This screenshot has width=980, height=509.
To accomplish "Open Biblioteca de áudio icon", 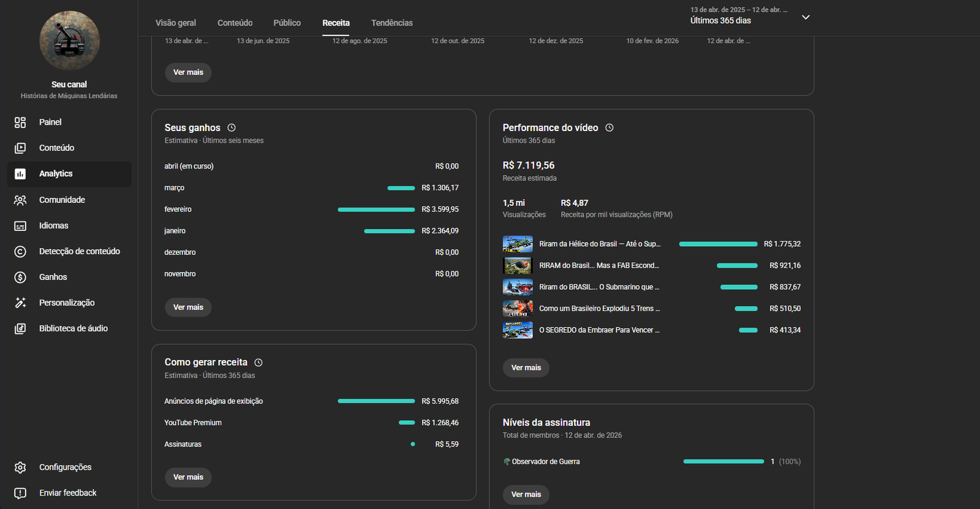I will tap(20, 329).
